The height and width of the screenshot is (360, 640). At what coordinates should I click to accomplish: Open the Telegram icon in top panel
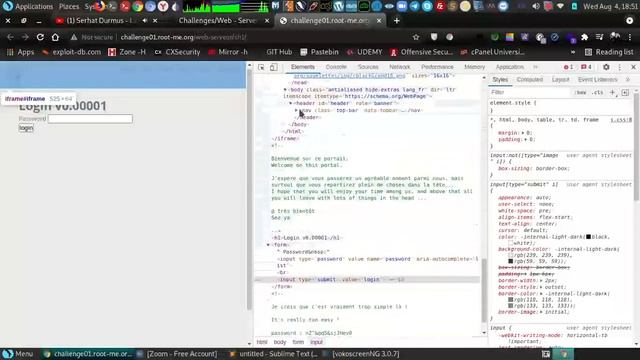[x=414, y=6]
